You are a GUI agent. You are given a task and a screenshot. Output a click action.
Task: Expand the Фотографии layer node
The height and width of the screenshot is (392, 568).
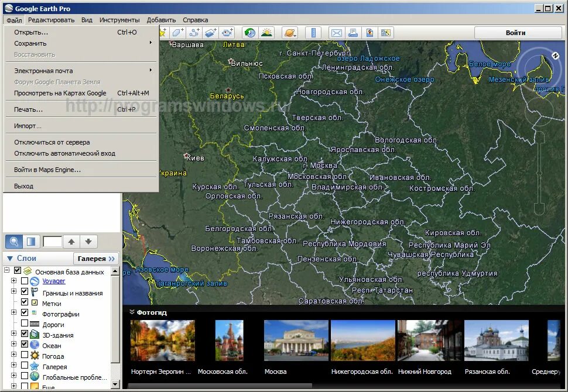[14, 312]
